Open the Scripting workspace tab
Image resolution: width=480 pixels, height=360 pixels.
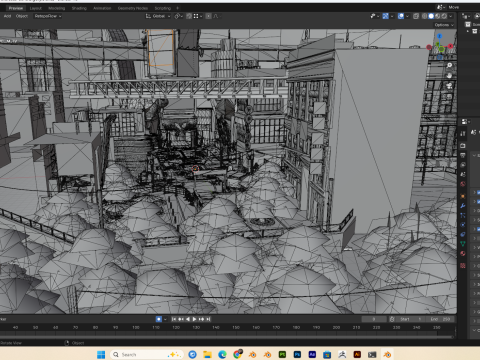[162, 8]
